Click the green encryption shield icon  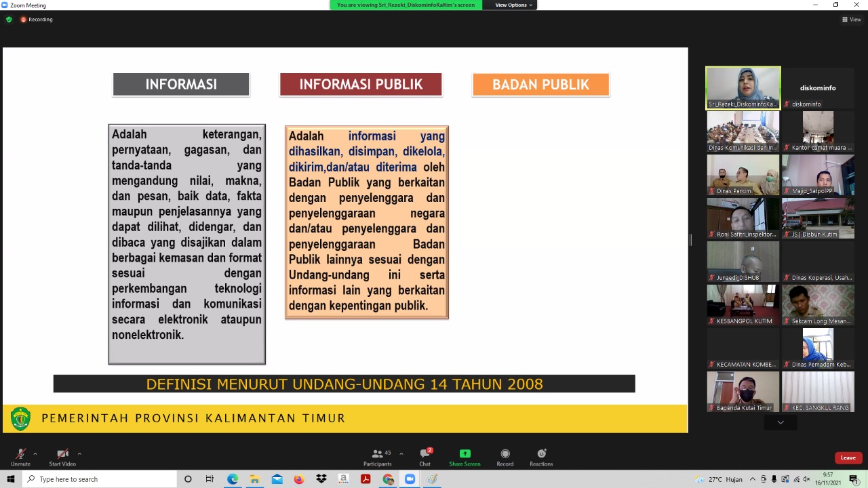click(x=9, y=20)
